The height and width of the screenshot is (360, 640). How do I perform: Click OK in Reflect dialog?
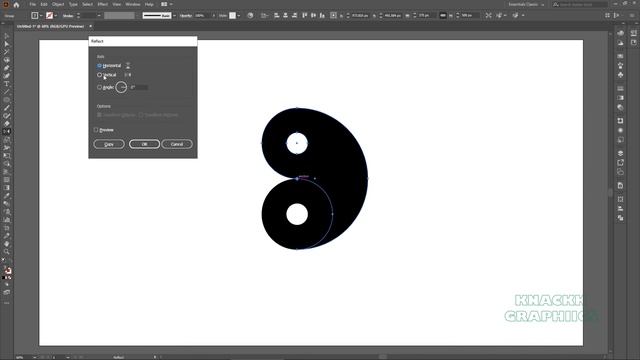[144, 144]
